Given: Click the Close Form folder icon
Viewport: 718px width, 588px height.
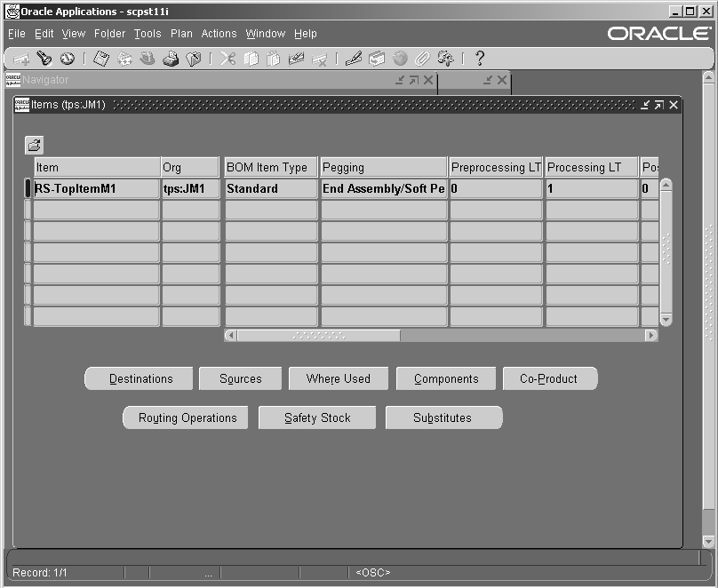Looking at the screenshot, I should point(194,59).
